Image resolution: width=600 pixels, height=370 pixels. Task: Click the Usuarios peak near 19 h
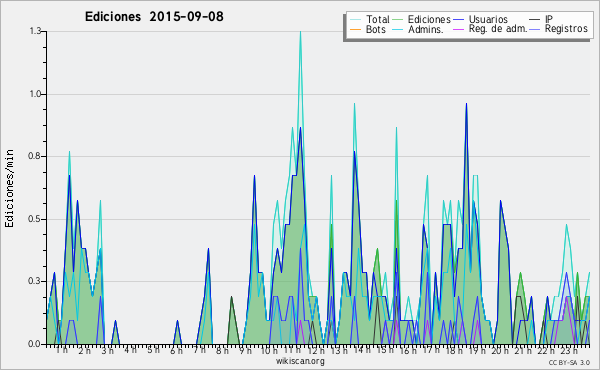(x=466, y=104)
